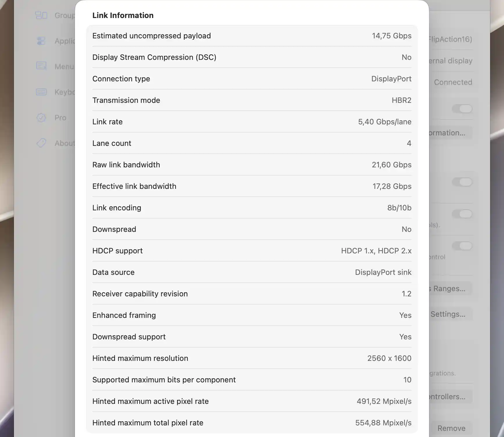The width and height of the screenshot is (504, 437).
Task: Open the Menu section icon
Action: coord(41,66)
